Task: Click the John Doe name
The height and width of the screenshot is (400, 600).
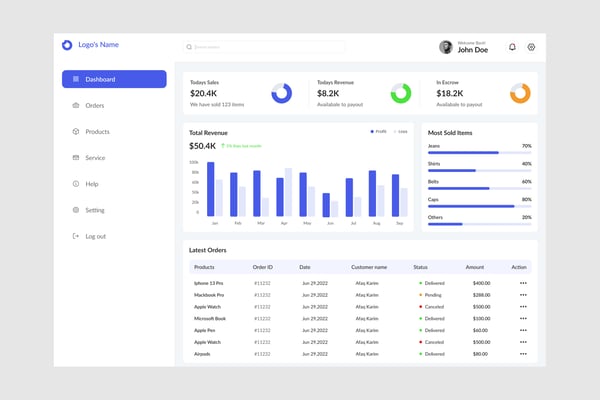Action: coord(473,50)
